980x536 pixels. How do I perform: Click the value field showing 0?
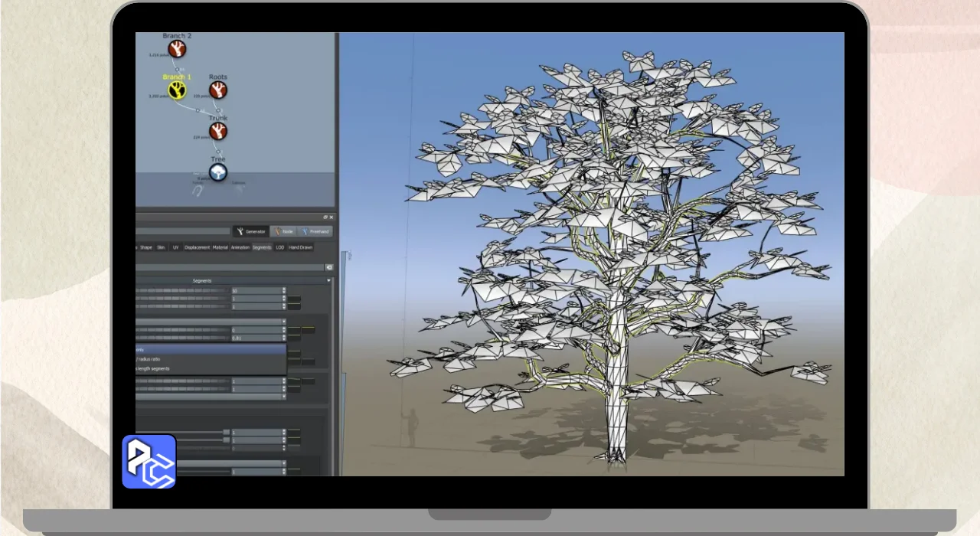point(256,330)
